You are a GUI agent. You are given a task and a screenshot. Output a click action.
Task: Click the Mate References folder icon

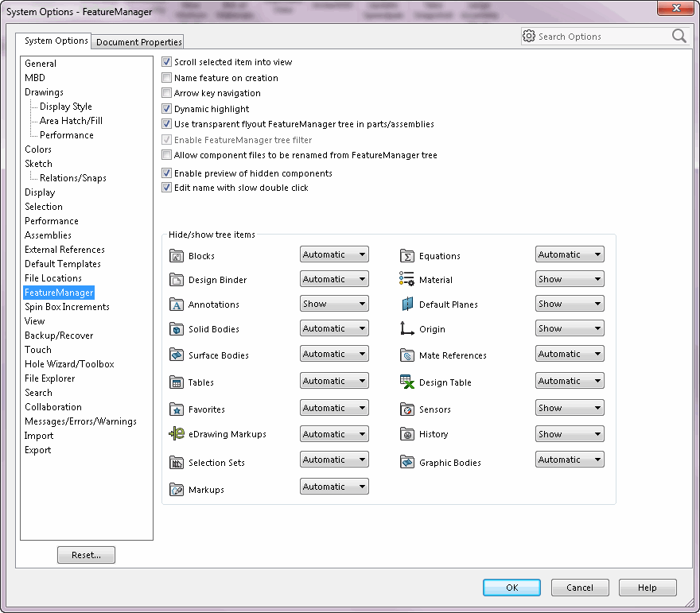pos(407,355)
